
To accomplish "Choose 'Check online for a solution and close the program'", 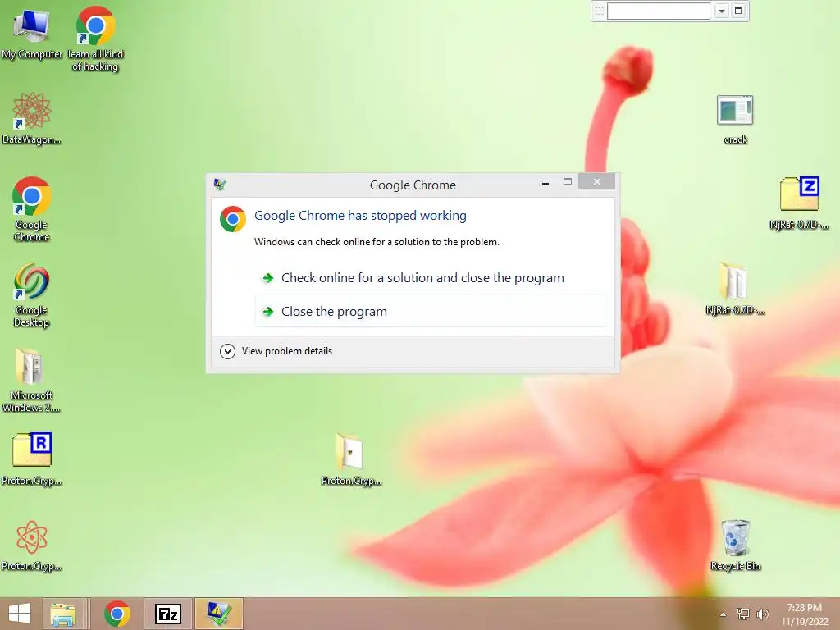I will pos(430,277).
